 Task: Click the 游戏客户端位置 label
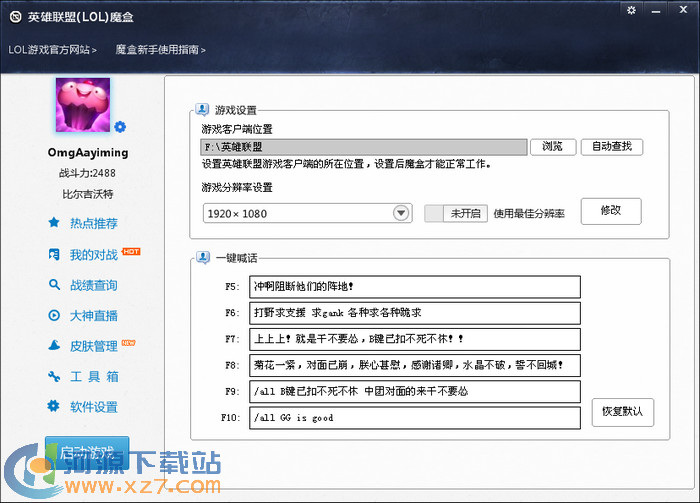[237, 129]
